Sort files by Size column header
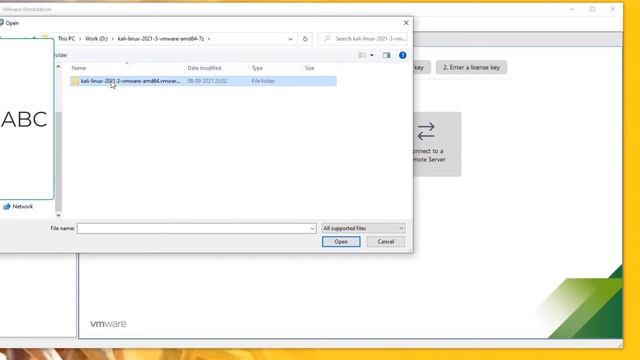 coord(310,68)
